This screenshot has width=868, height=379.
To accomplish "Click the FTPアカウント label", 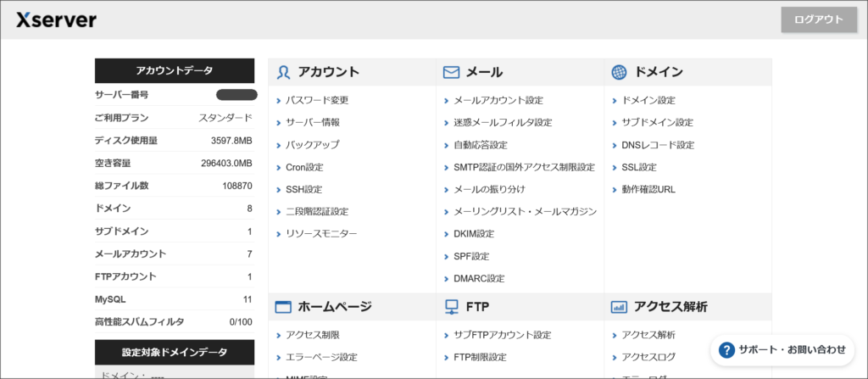I will (125, 276).
